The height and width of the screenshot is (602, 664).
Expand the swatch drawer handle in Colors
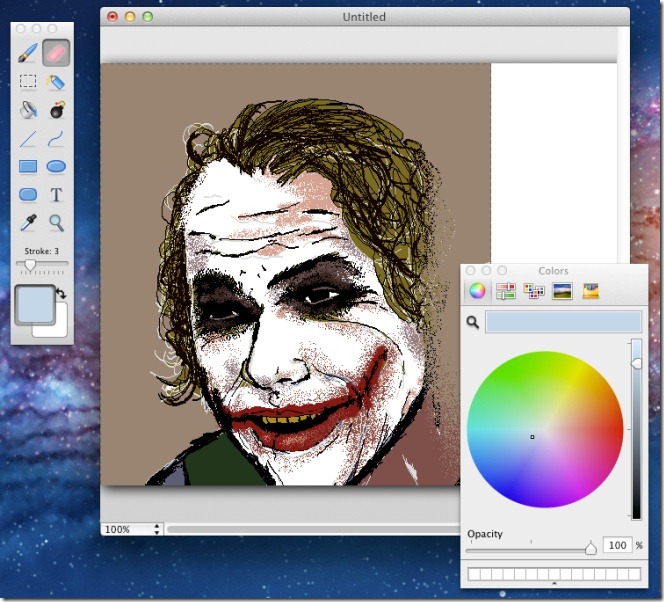[x=554, y=583]
